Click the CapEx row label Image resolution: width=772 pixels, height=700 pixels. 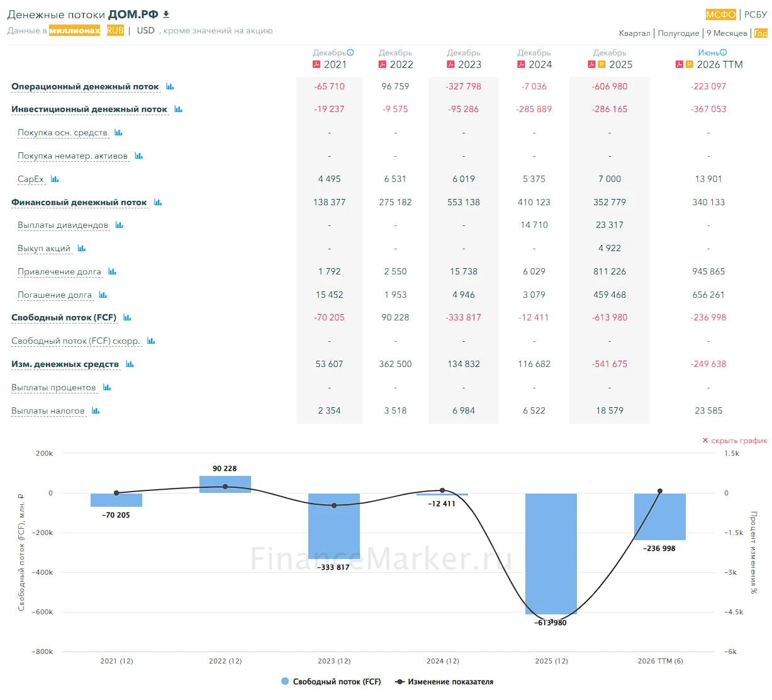coord(31,179)
